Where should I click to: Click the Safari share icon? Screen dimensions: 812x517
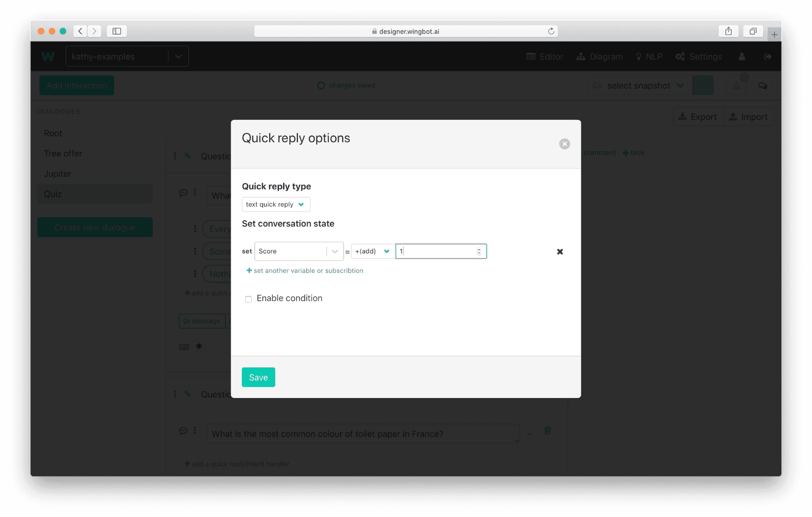coord(728,31)
